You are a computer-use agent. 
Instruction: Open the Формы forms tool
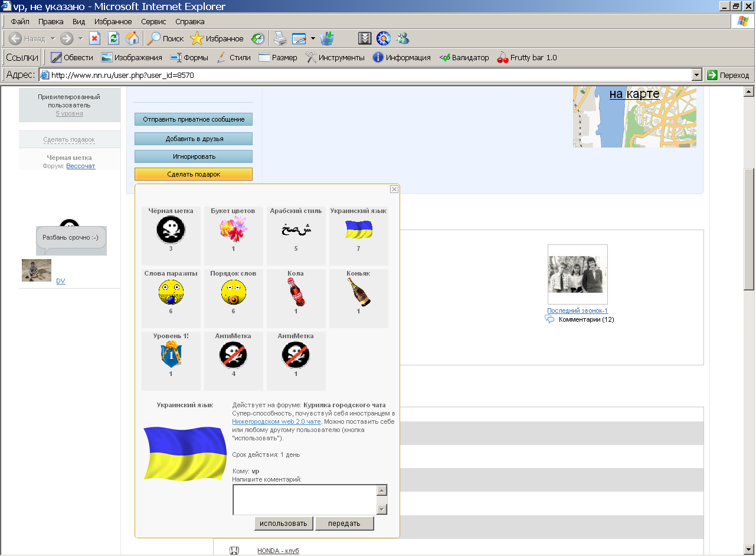[x=189, y=58]
